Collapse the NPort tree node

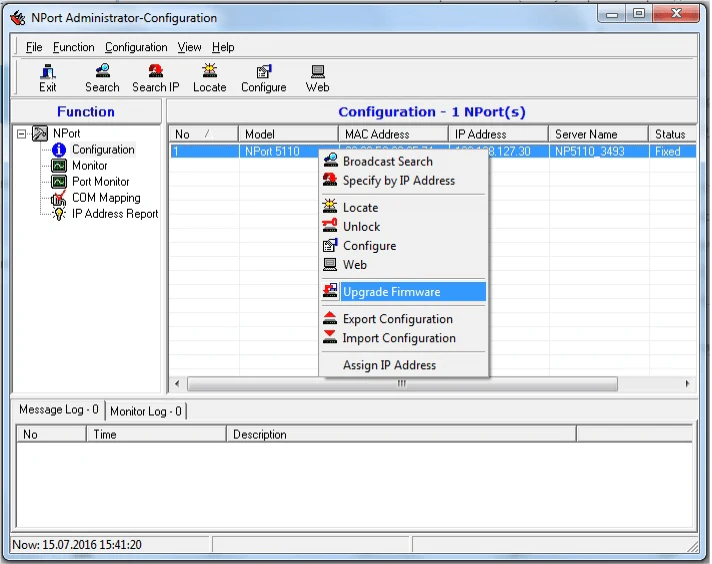click(x=23, y=133)
